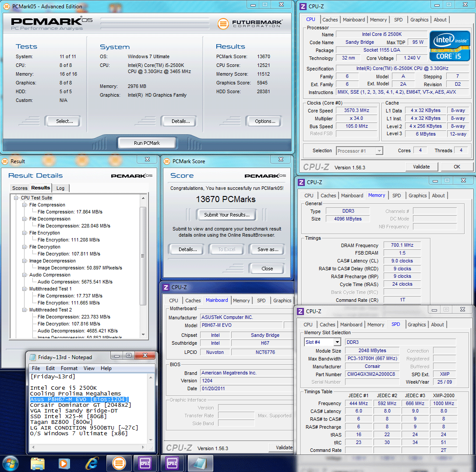Open Format menu in Notepad

[69, 368]
